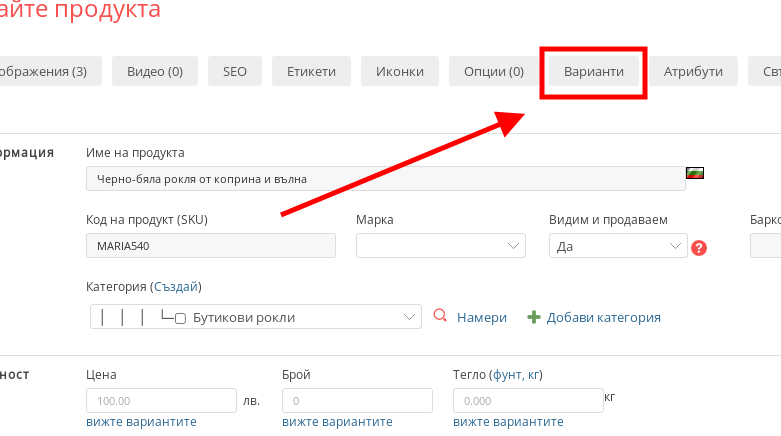This screenshot has height=436, width=781.
Task: Open the Видео (0) tab
Action: (154, 71)
